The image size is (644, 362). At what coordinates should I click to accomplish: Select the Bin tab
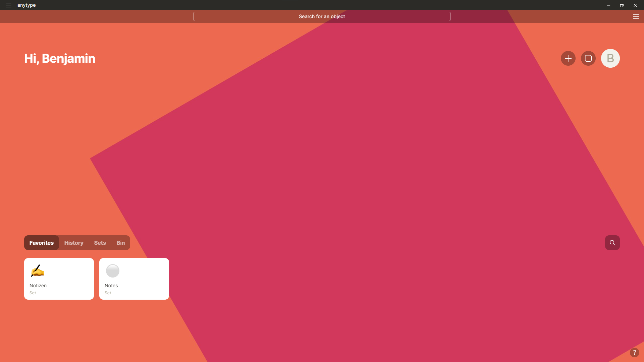(x=120, y=243)
